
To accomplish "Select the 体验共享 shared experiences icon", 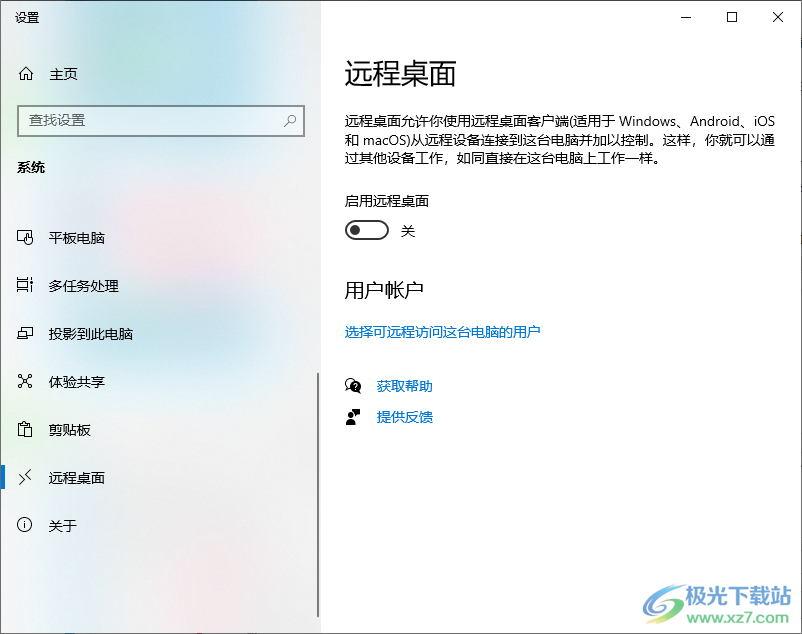I will (x=24, y=382).
